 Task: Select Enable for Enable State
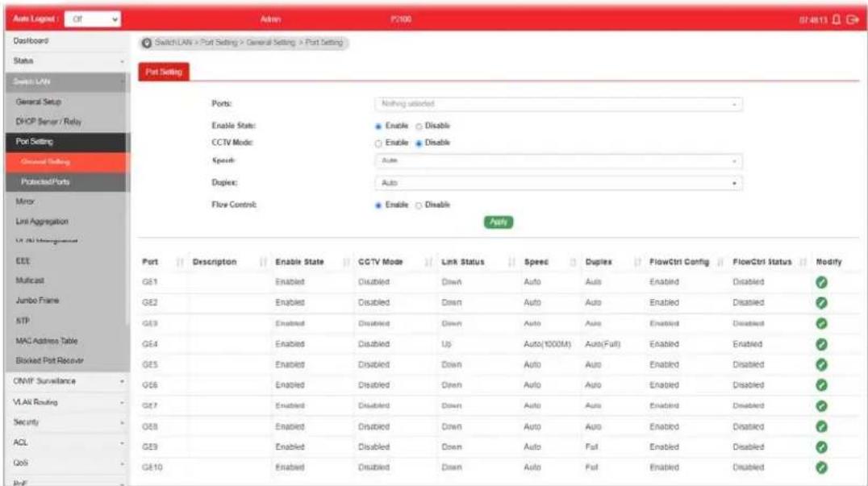pos(378,127)
